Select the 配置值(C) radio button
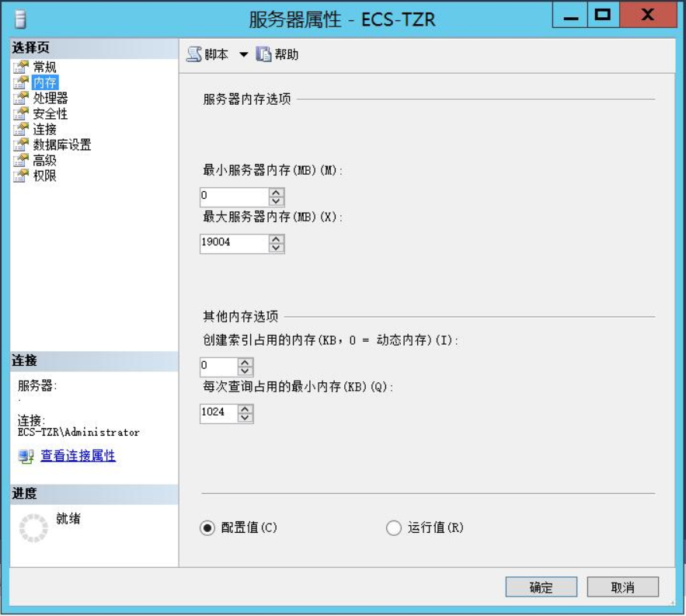Image resolution: width=686 pixels, height=616 pixels. tap(207, 527)
